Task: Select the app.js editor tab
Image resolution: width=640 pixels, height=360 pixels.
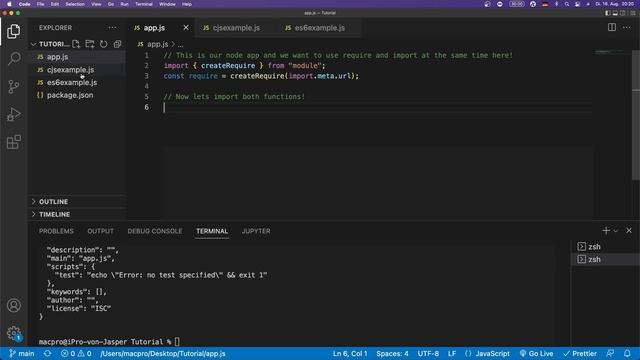Action: 154,28
